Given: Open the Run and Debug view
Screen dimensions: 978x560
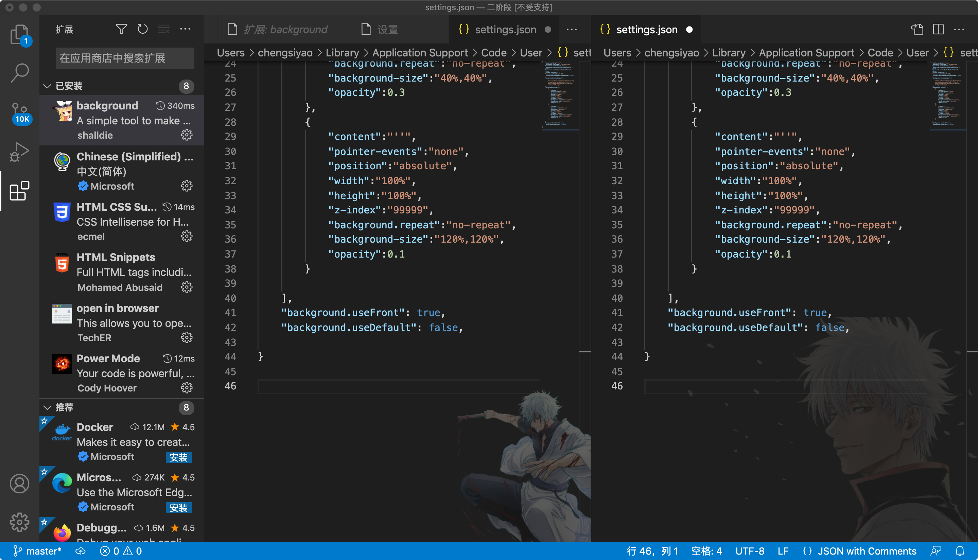Looking at the screenshot, I should 19,151.
